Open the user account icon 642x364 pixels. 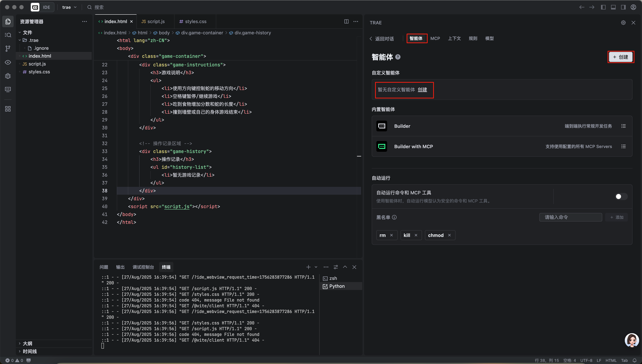coord(633,7)
